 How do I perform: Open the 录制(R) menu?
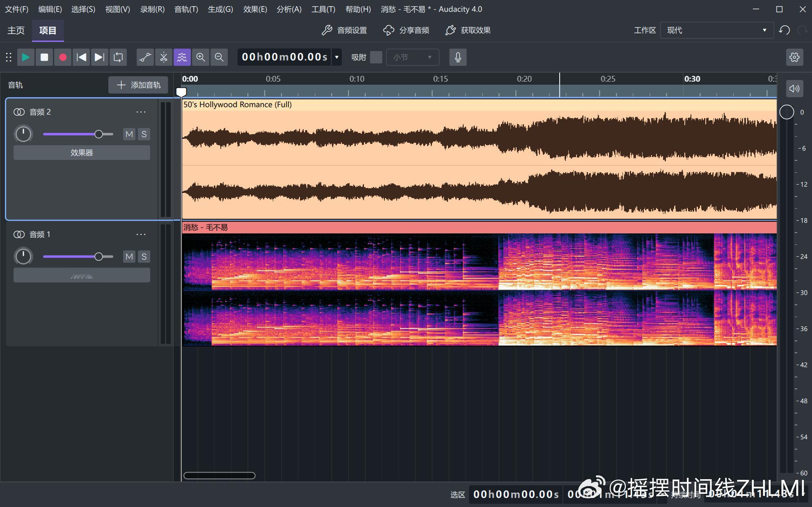tap(152, 9)
